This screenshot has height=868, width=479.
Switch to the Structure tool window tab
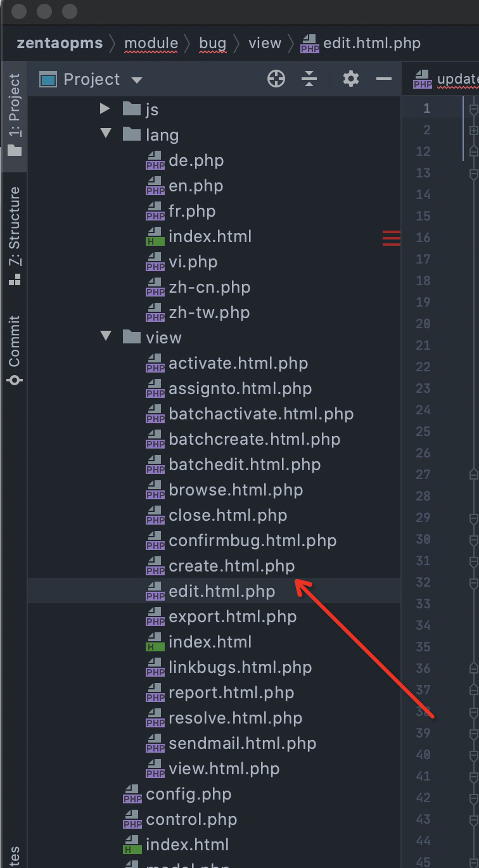tap(14, 235)
